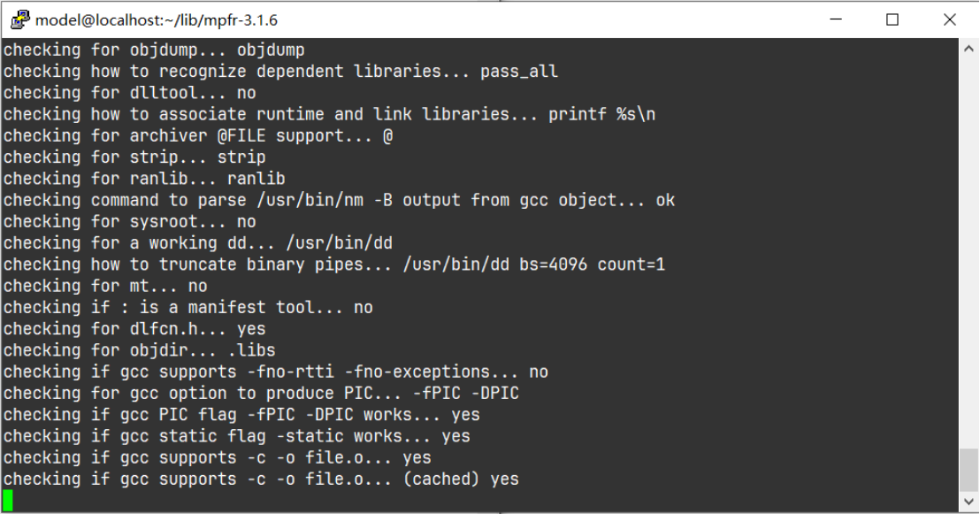The height and width of the screenshot is (514, 980).
Task: Click the empty scrollbar track above the thumb
Action: tap(969, 250)
